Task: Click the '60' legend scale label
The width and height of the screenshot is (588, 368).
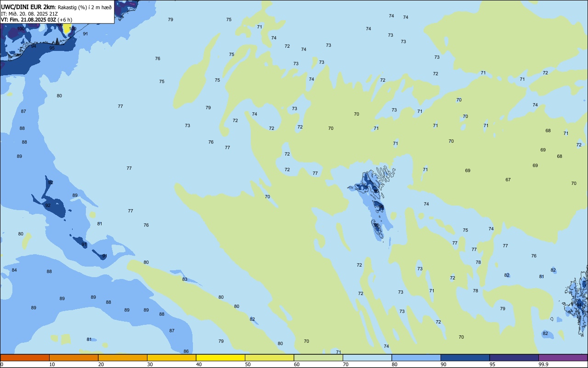Action: click(297, 364)
